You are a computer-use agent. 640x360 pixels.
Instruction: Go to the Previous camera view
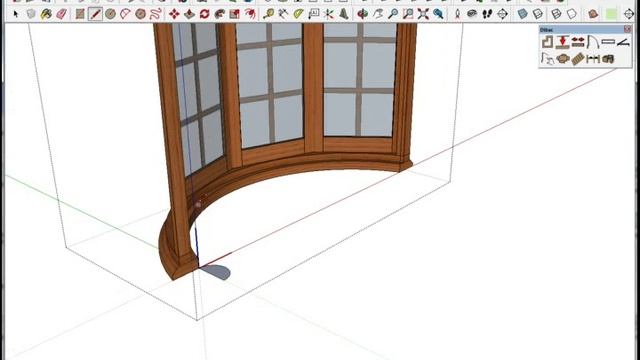438,14
